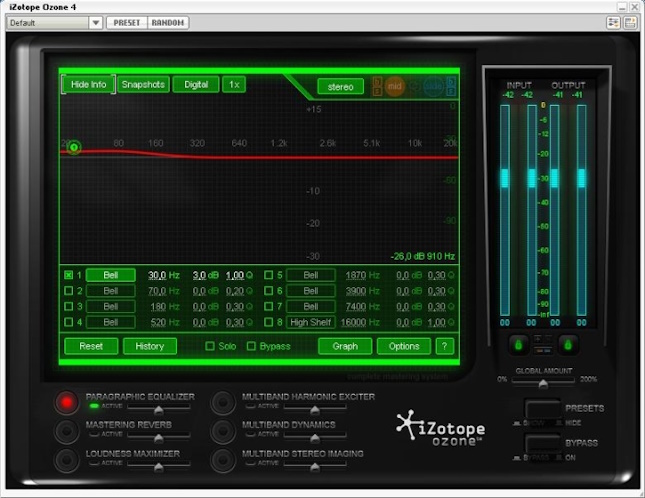The height and width of the screenshot is (498, 645).
Task: Enable EQ band 2 checkbox
Action: pyautogui.click(x=69, y=291)
